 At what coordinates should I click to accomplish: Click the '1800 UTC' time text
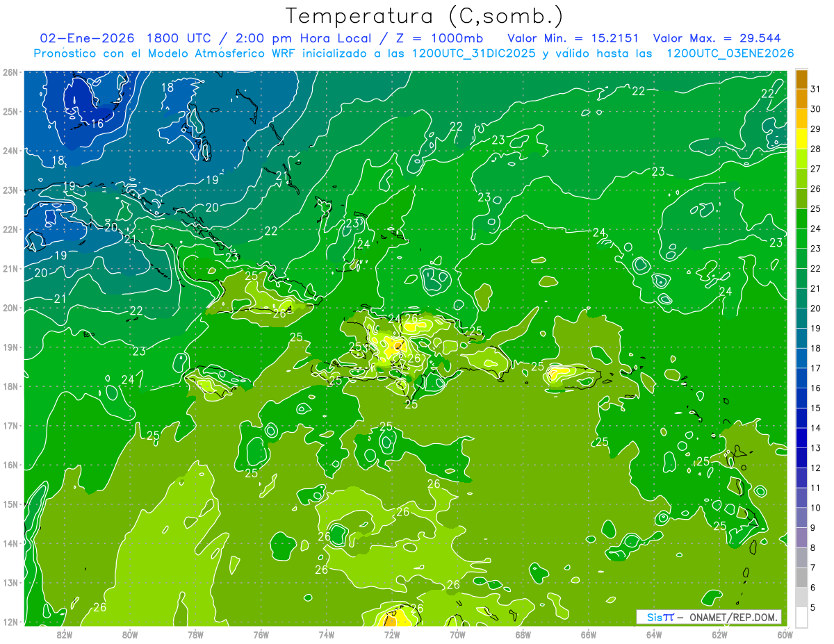[x=179, y=38]
